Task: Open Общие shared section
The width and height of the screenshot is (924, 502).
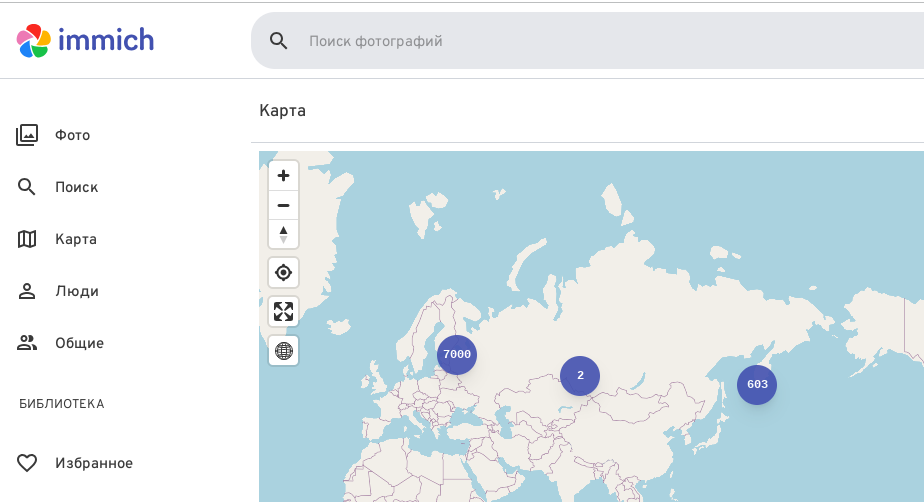Action: coord(79,343)
